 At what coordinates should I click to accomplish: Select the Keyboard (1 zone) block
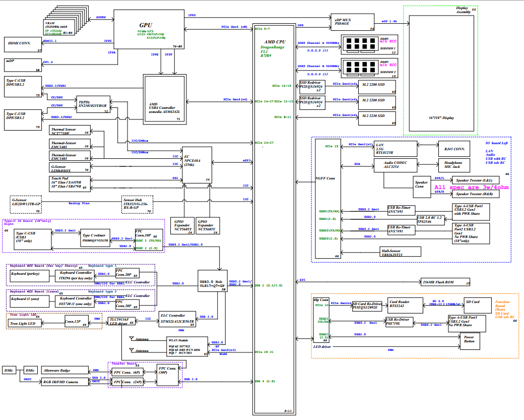[x=29, y=301]
